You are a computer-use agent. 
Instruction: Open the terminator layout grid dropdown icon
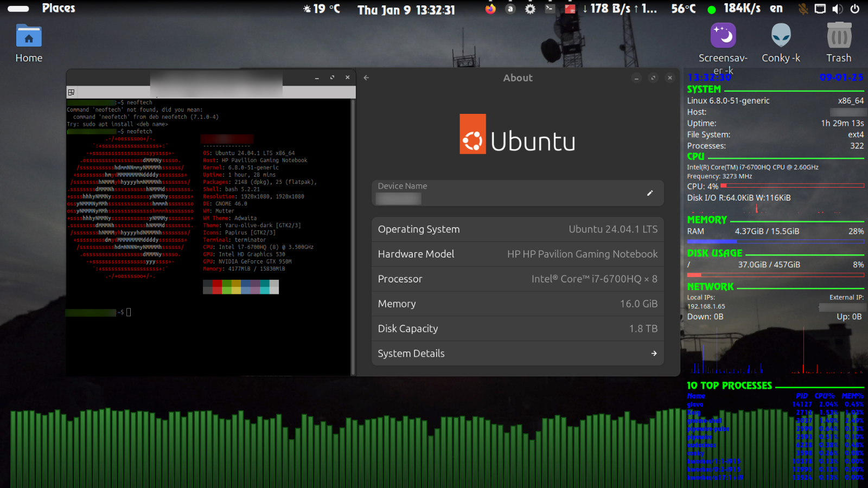(x=71, y=92)
